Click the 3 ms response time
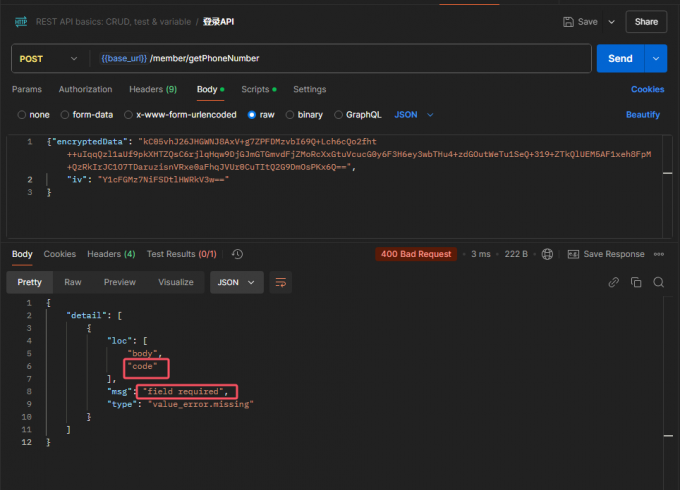This screenshot has width=680, height=490. 481,254
